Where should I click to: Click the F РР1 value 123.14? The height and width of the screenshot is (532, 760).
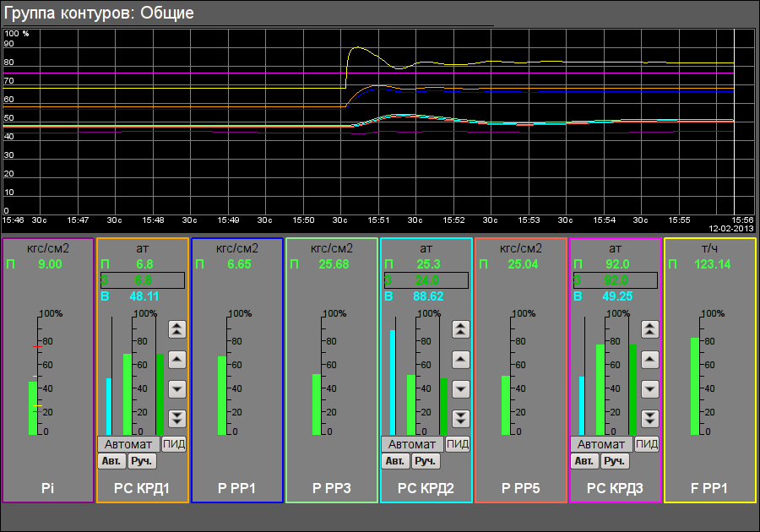click(713, 264)
